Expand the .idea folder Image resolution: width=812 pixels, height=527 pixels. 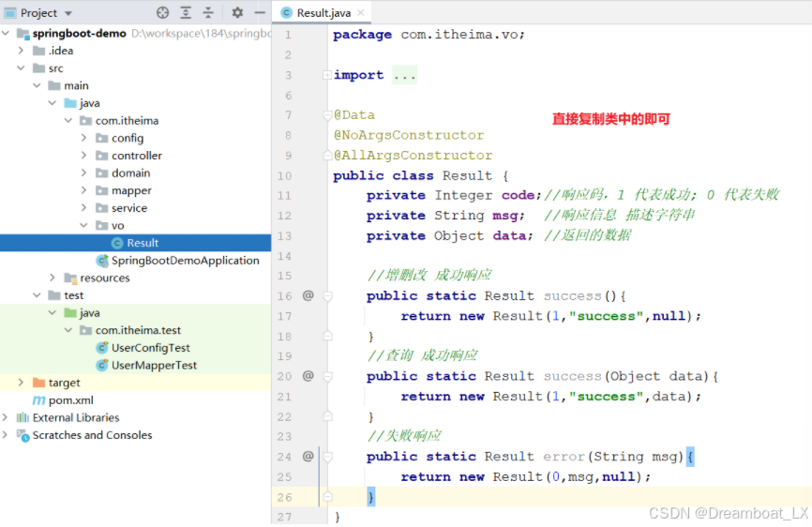click(x=21, y=51)
